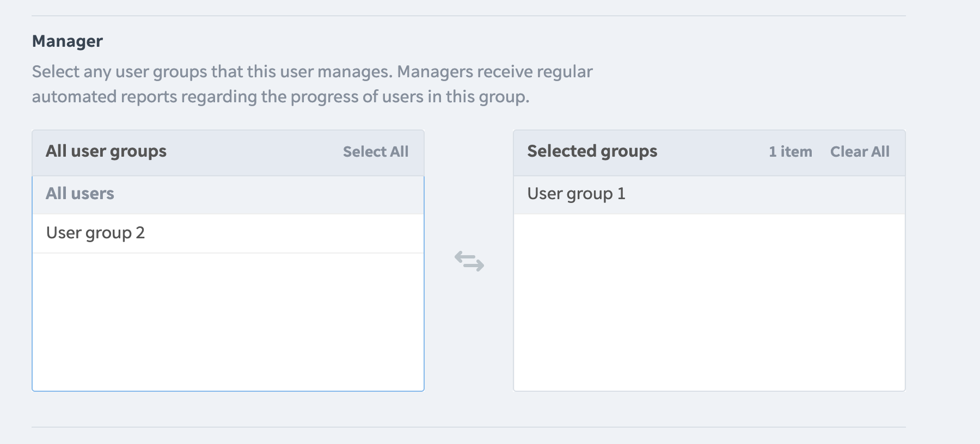This screenshot has width=980, height=444.
Task: Click the All user groups header
Action: (x=106, y=151)
